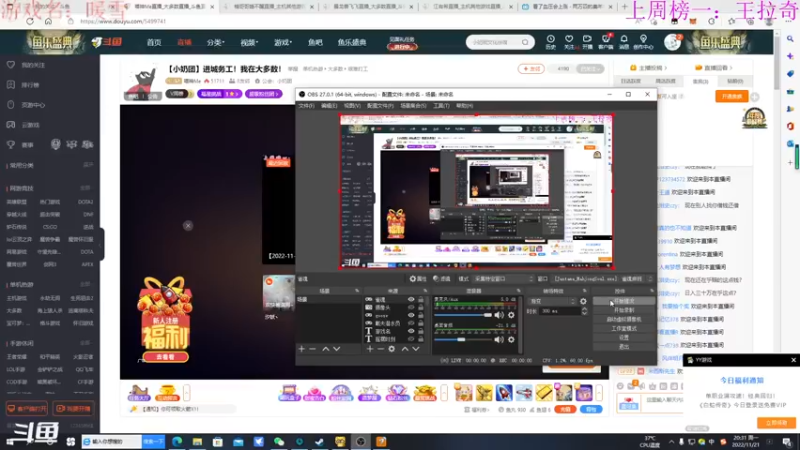The height and width of the screenshot is (450, 800).
Task: Open the OBS Profile menu
Action: tap(380, 106)
